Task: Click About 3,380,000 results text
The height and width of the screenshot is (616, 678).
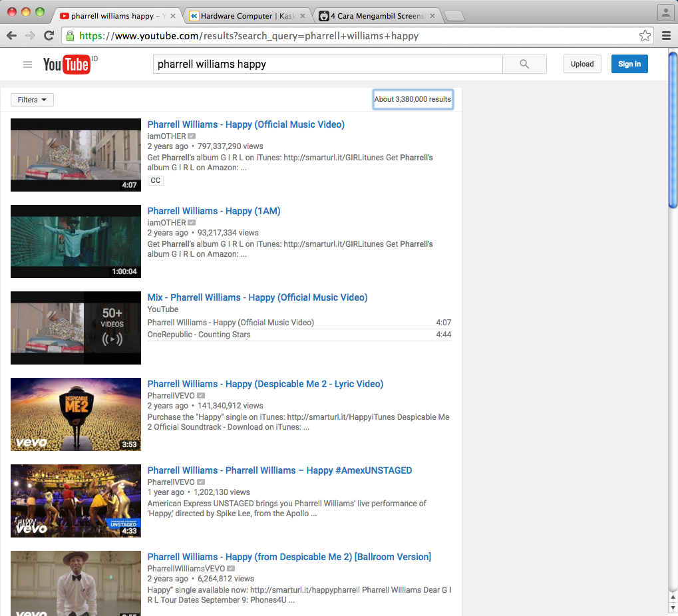Action: pos(413,99)
